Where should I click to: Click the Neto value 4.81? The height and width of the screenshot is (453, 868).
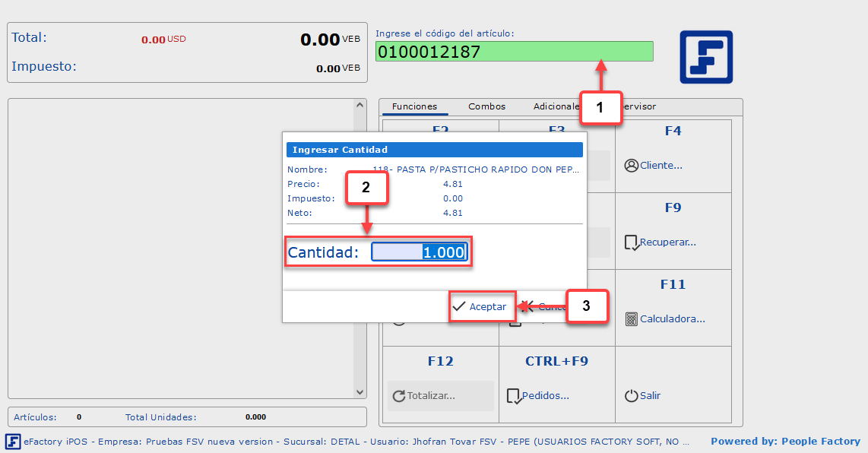point(453,213)
